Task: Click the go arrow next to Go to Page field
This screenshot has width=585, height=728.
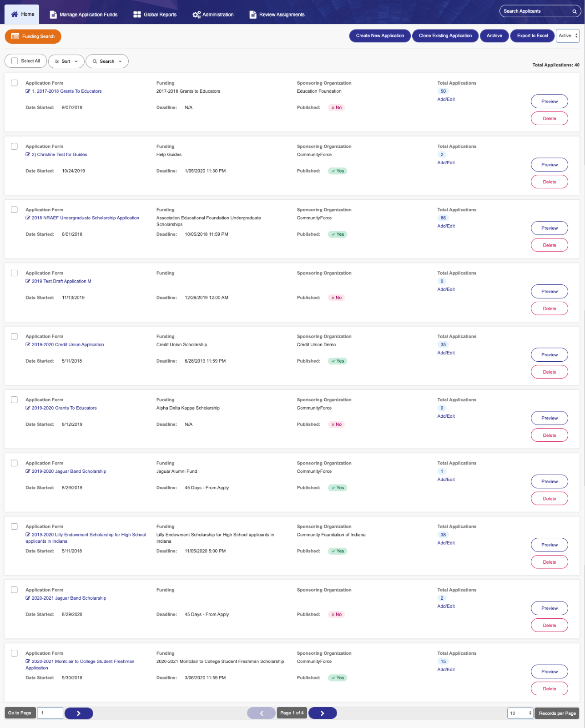Action: click(79, 713)
